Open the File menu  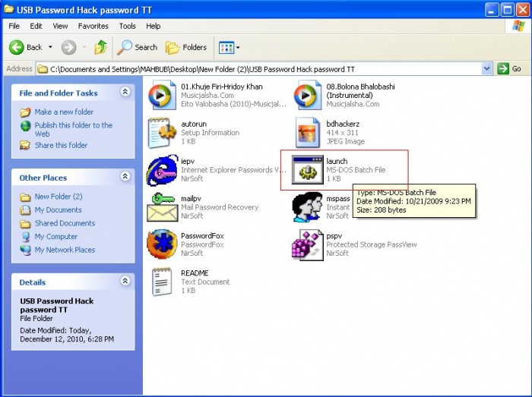click(x=14, y=26)
